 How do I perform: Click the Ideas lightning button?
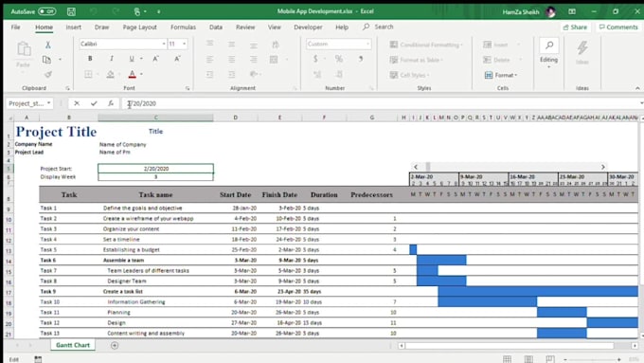click(582, 52)
